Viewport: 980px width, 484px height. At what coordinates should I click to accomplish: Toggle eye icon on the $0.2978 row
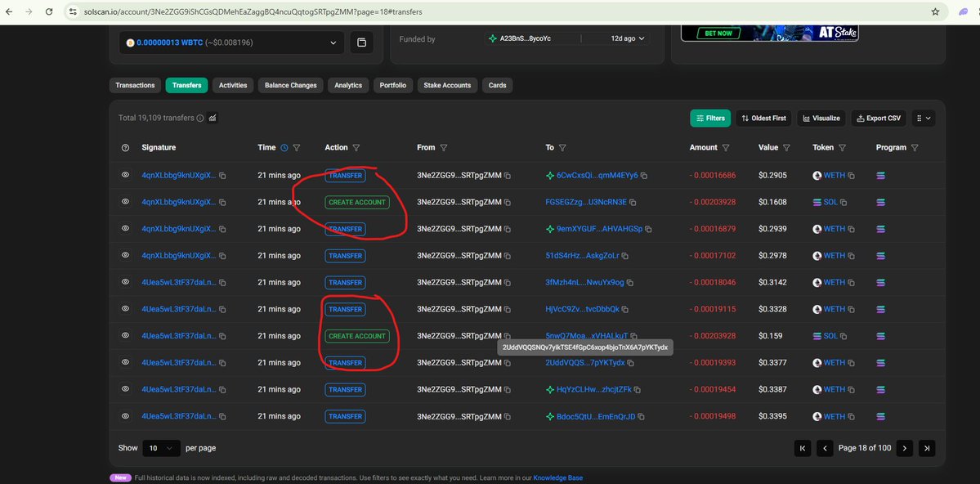click(x=125, y=255)
